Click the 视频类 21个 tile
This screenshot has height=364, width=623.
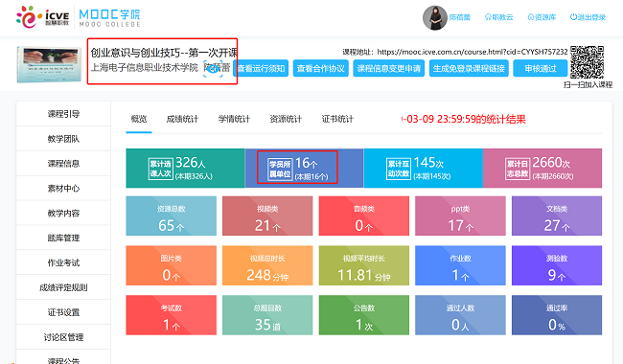pyautogui.click(x=267, y=216)
